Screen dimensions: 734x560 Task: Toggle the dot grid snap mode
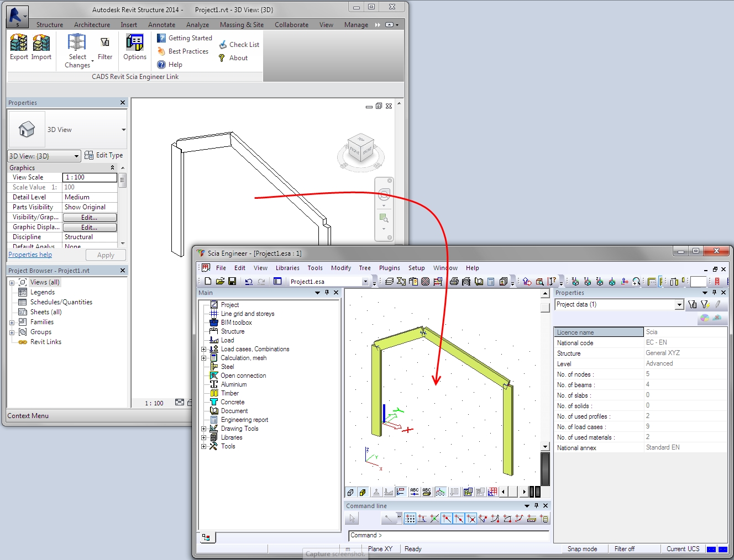tap(410, 519)
